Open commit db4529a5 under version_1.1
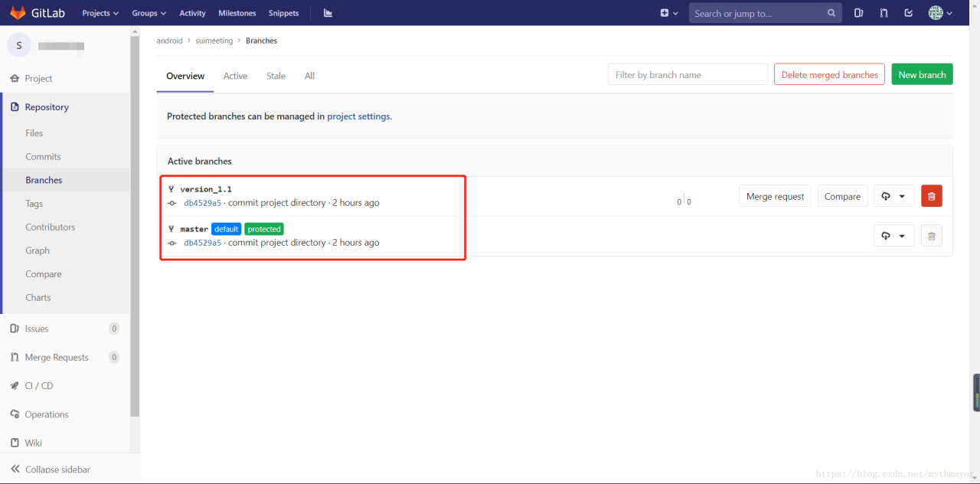980x484 pixels. tap(202, 203)
